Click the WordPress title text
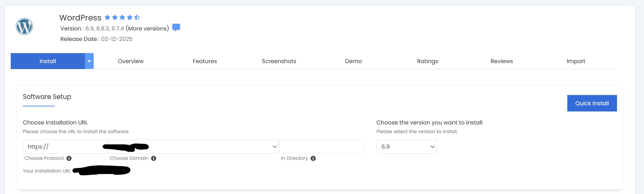 (80, 18)
